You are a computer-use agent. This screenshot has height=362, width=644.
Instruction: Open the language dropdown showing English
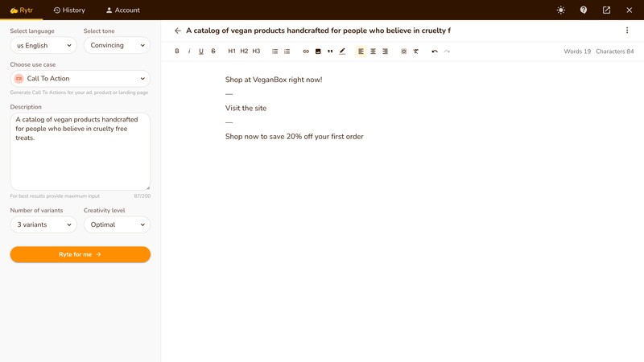[43, 46]
